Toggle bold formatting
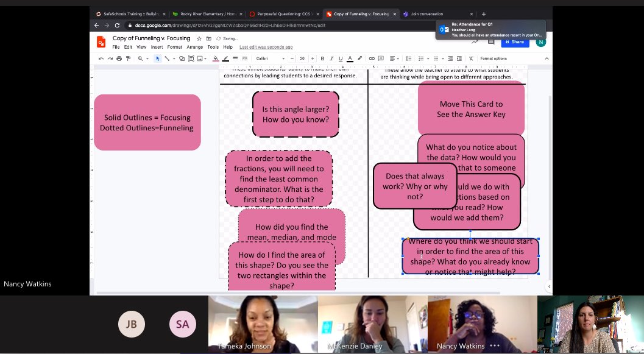This screenshot has width=644, height=354. pos(322,58)
